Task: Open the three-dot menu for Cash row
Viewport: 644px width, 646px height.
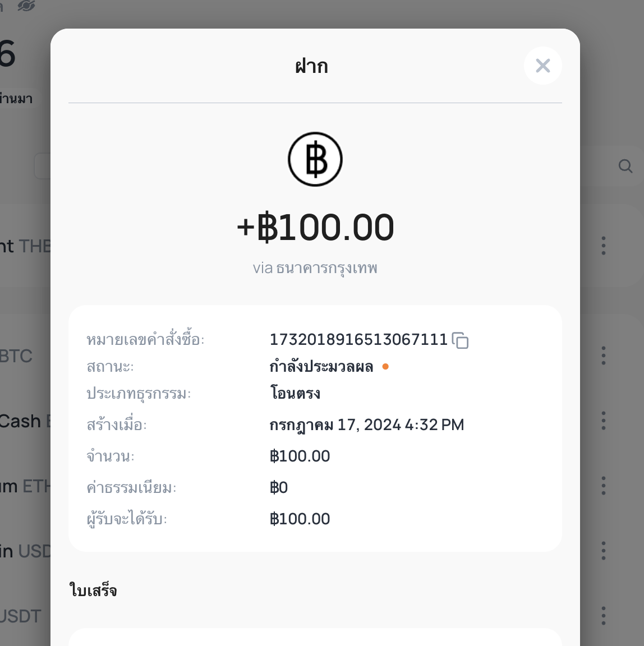Action: tap(603, 421)
